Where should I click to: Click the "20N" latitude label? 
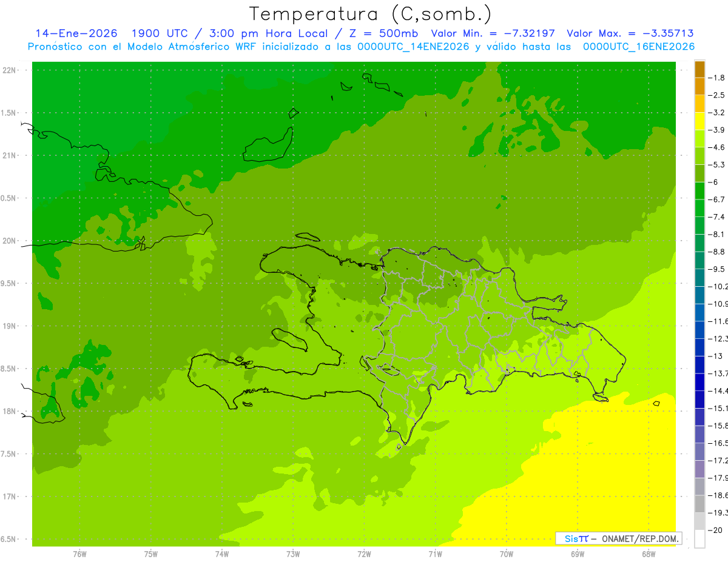pyautogui.click(x=10, y=241)
